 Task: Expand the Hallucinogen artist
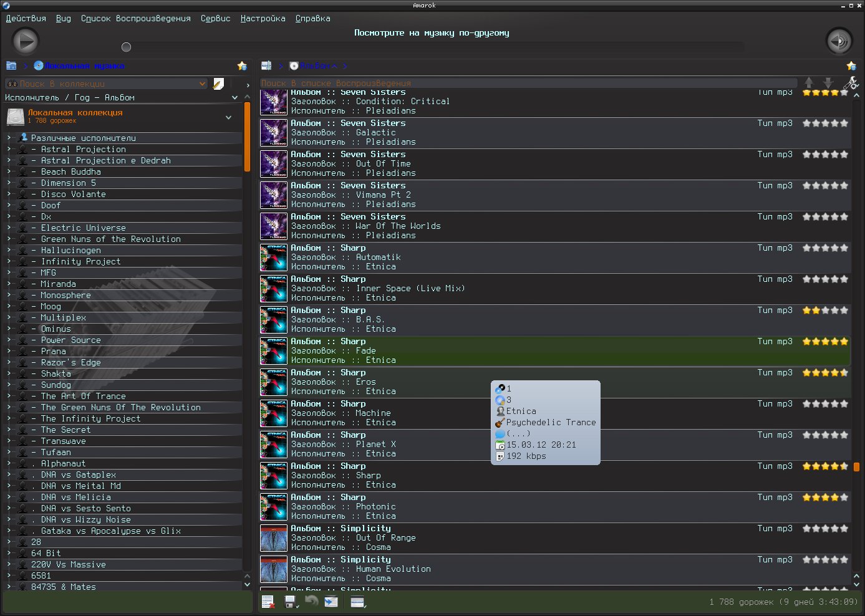tap(9, 250)
